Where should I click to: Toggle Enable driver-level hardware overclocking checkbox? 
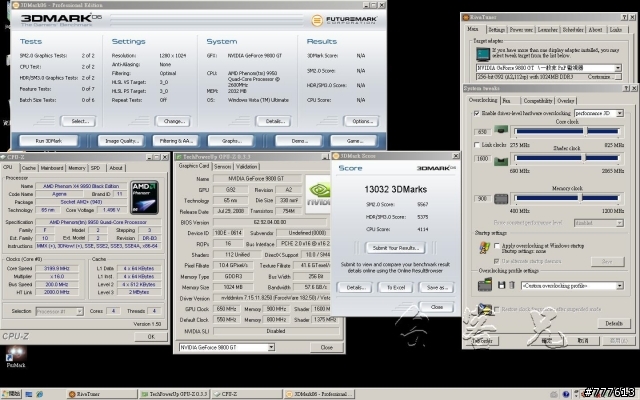[x=476, y=113]
